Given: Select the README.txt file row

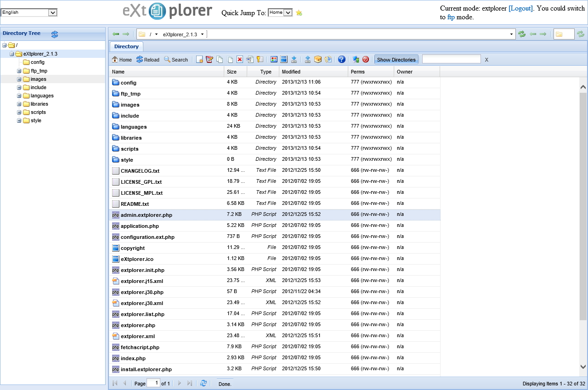Looking at the screenshot, I should coord(275,203).
